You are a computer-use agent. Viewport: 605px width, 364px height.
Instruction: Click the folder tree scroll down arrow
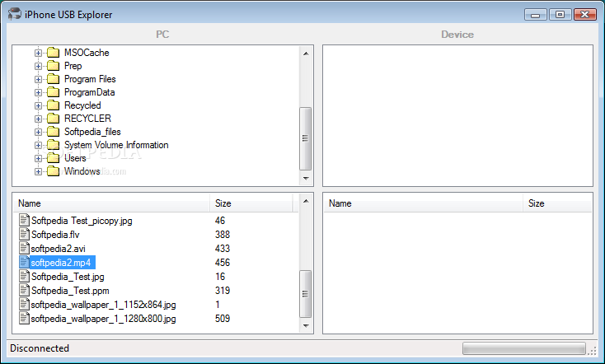306,178
